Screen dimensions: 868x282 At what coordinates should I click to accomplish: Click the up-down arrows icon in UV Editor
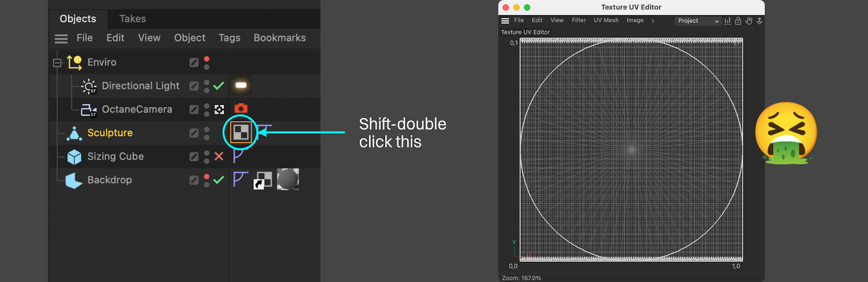(x=759, y=21)
